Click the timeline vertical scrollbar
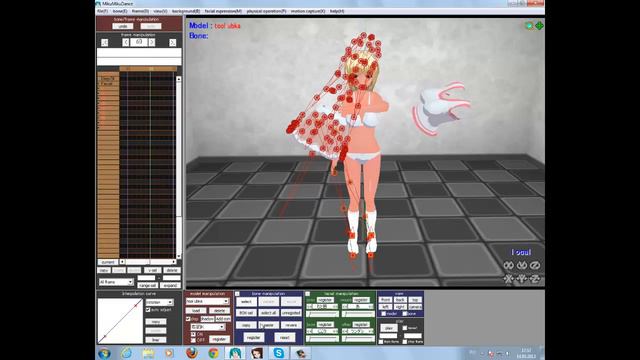Viewport: 640px width, 360px height. (x=178, y=167)
